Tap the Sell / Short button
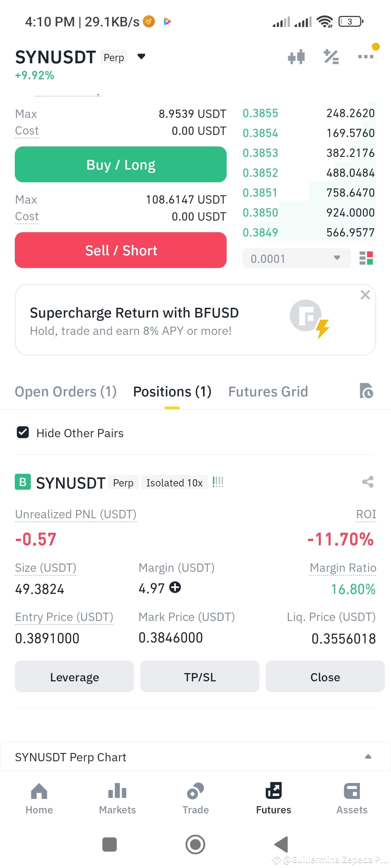The image size is (391, 868). coord(121,250)
